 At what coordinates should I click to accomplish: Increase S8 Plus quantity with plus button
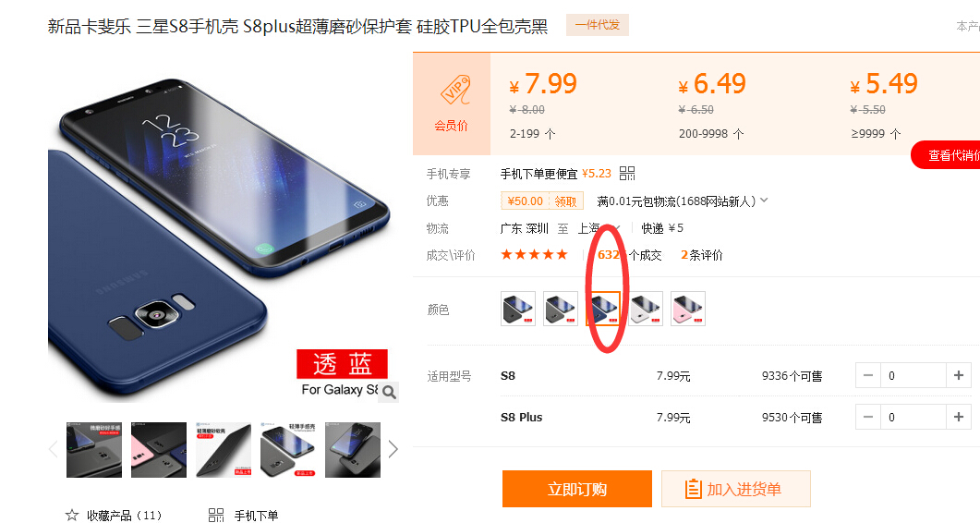pos(959,417)
